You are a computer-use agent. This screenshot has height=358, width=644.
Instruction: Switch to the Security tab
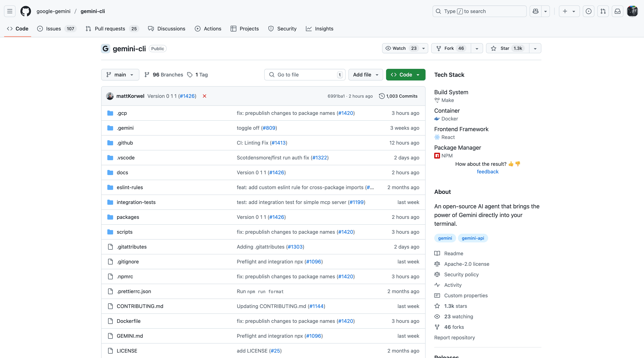[282, 28]
